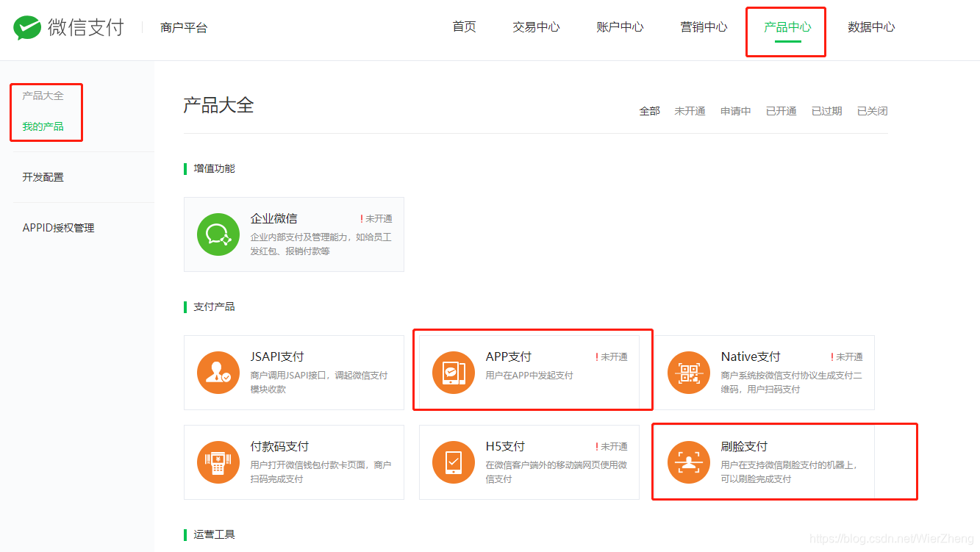Select 产品中心 in top navigation
Image resolution: width=980 pixels, height=552 pixels.
pos(787,27)
